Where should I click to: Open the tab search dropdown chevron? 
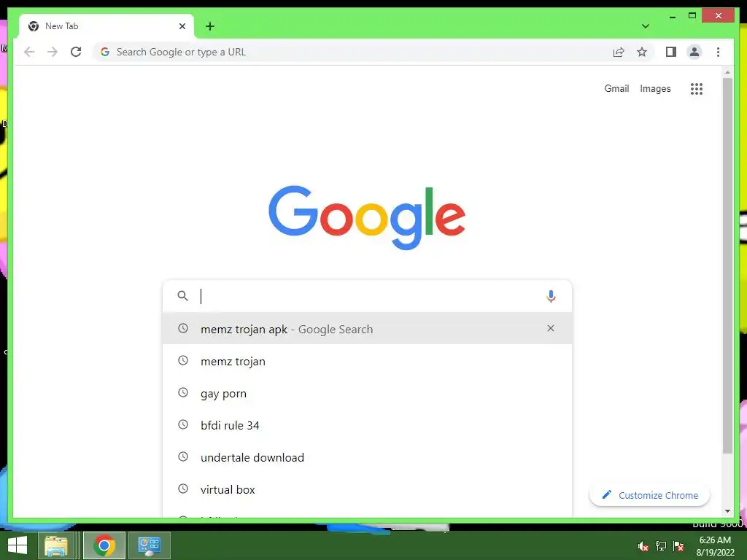coord(646,26)
